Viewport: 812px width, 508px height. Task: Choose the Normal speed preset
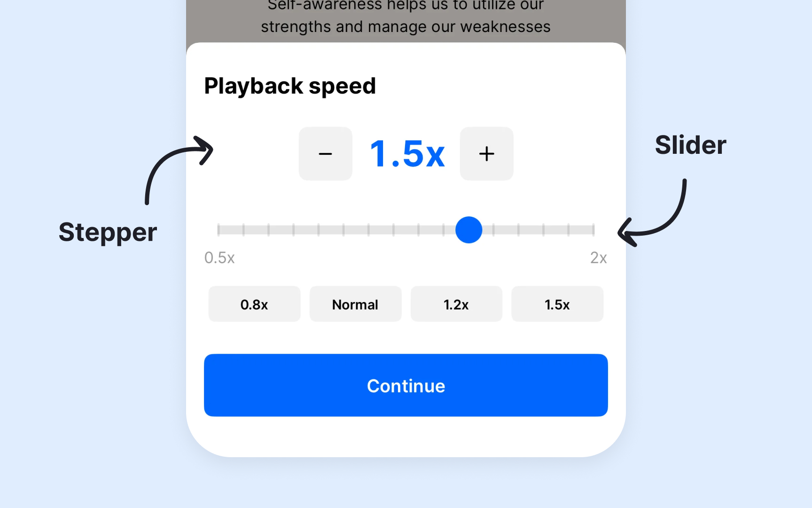point(355,304)
